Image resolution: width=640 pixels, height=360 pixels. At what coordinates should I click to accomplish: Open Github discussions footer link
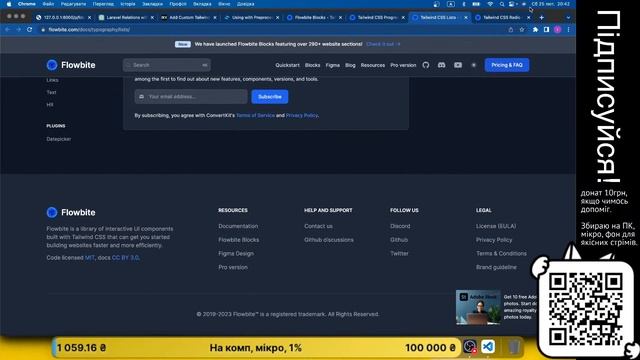pyautogui.click(x=329, y=240)
